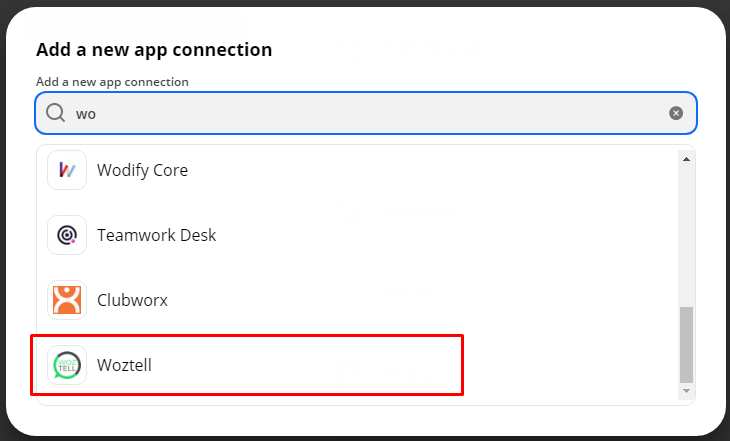Image resolution: width=730 pixels, height=441 pixels.
Task: Click the Add a new app connection heading
Action: click(x=154, y=50)
